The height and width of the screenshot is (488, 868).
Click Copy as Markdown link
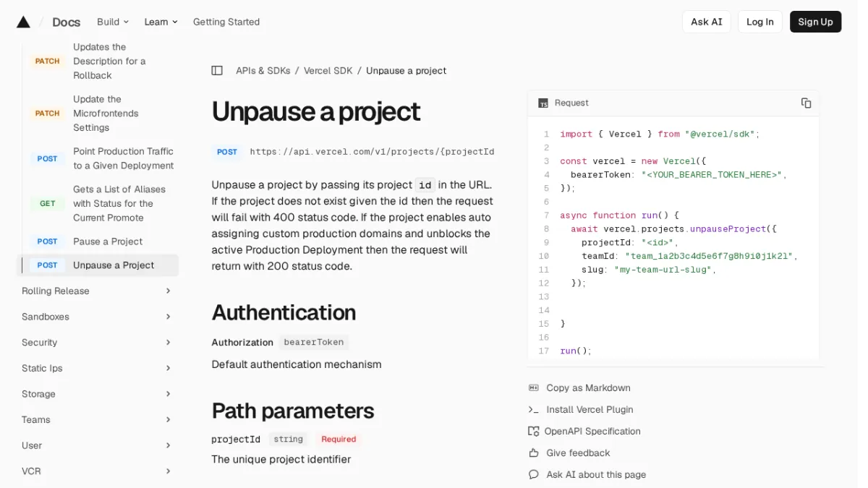click(588, 388)
